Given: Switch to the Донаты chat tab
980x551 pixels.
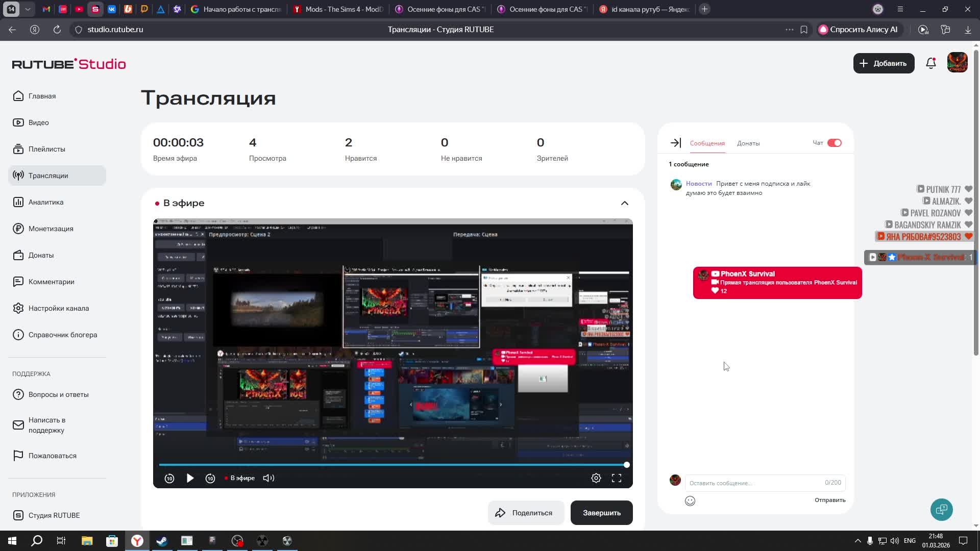Looking at the screenshot, I should [x=748, y=143].
